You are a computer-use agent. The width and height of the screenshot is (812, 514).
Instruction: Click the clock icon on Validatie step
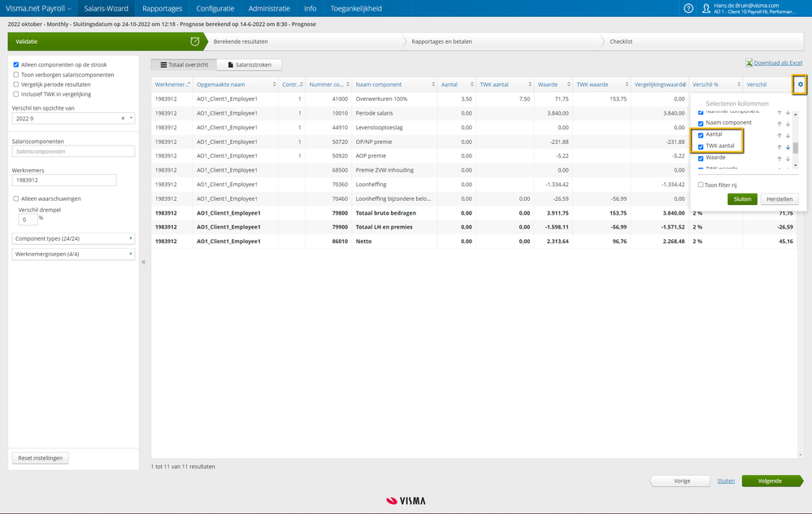coord(195,41)
